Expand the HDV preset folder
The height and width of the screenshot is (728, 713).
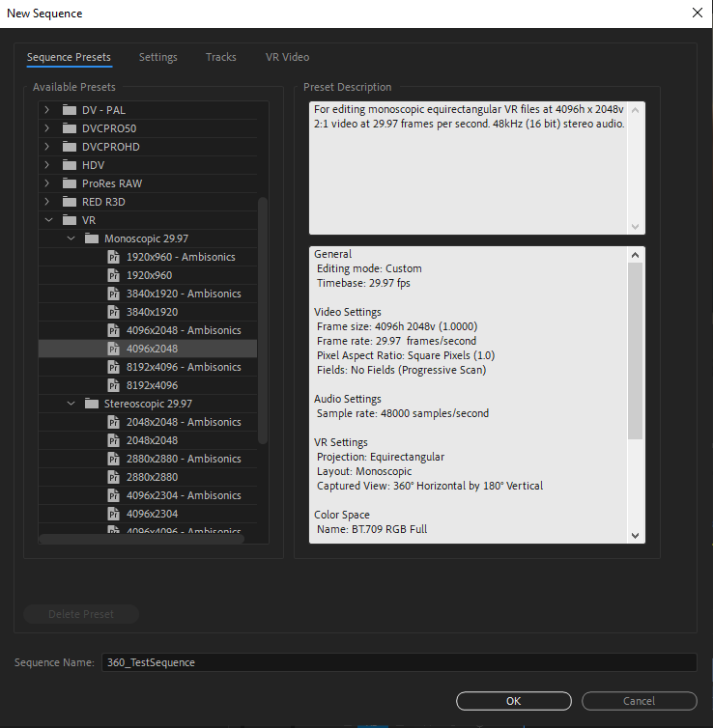pos(47,165)
